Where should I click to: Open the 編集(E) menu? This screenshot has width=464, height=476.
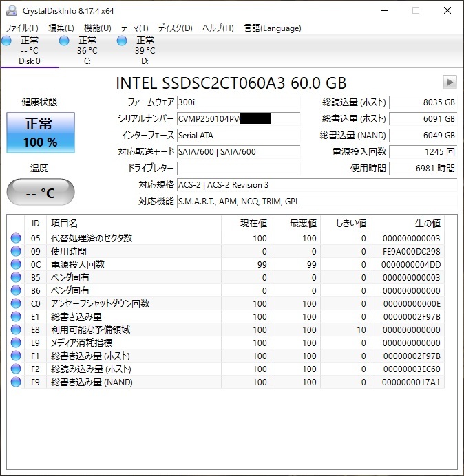pos(61,28)
